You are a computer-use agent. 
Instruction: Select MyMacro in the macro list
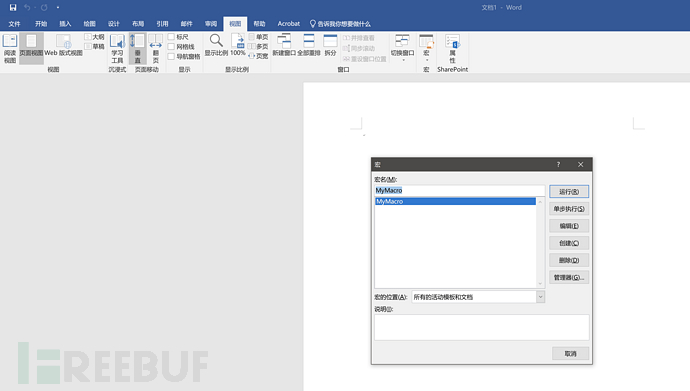[455, 201]
